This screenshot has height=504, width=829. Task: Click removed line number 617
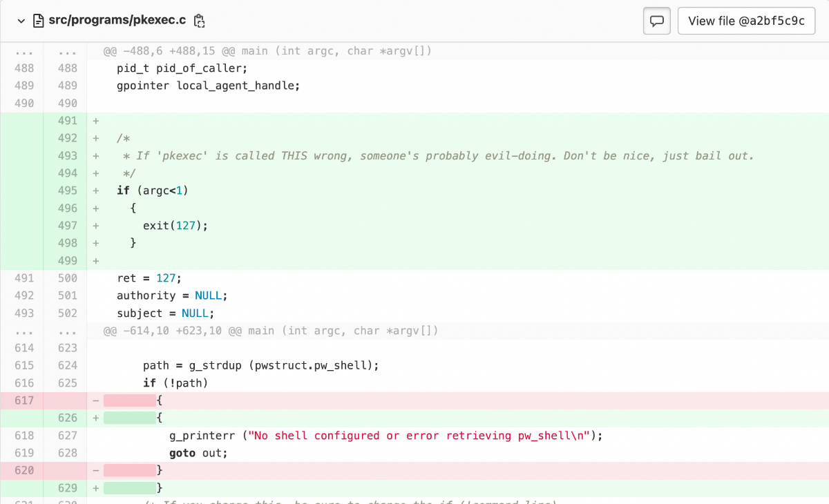point(24,400)
